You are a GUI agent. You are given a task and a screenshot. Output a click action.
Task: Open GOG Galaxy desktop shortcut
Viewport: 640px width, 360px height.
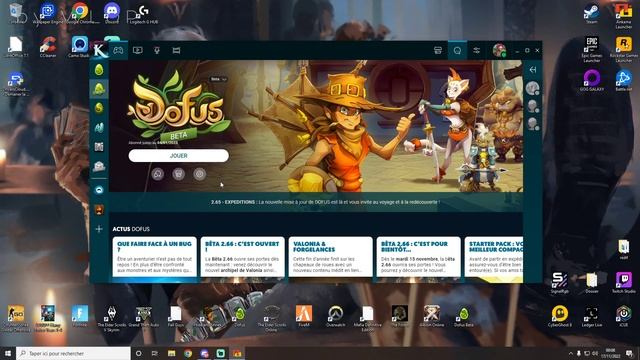(591, 80)
